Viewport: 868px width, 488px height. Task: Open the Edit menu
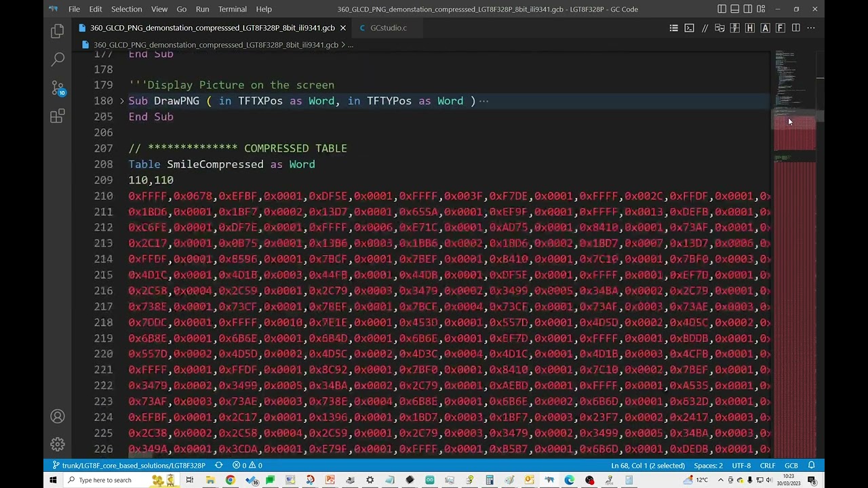96,9
